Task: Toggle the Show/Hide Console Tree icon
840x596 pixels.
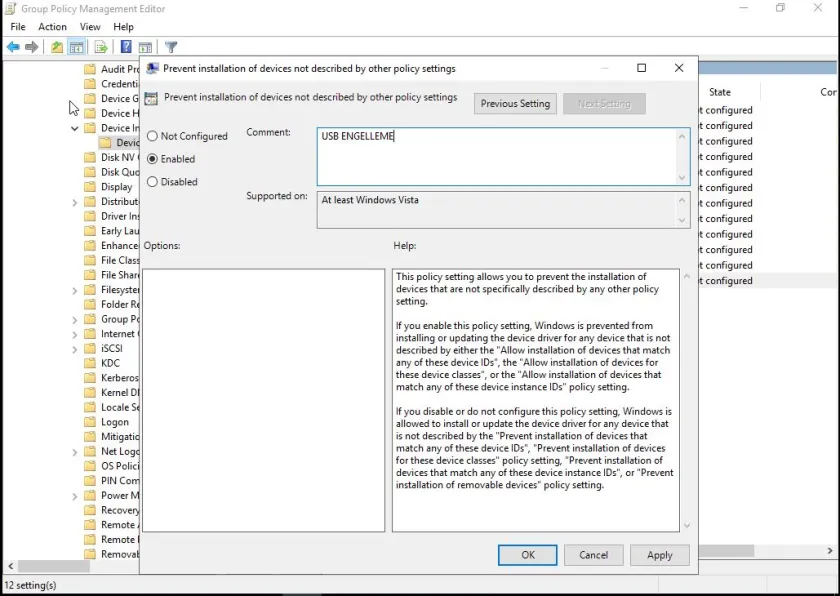Action: click(x=76, y=47)
